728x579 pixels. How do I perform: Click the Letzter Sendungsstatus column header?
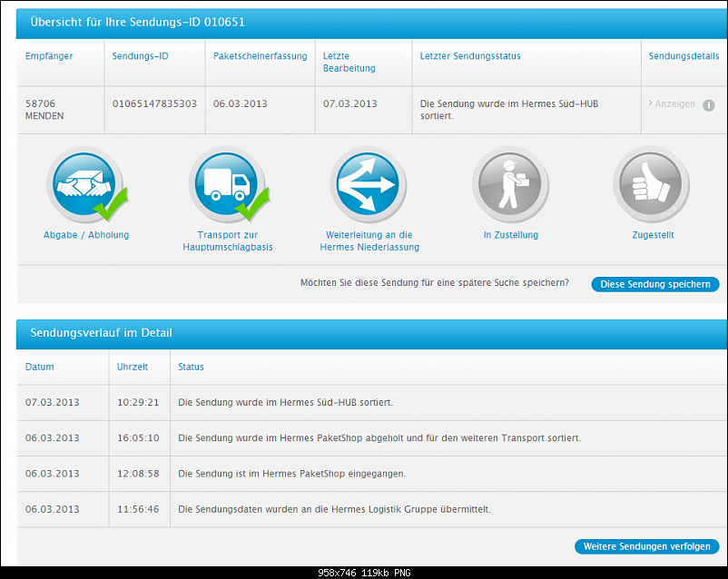tap(470, 56)
